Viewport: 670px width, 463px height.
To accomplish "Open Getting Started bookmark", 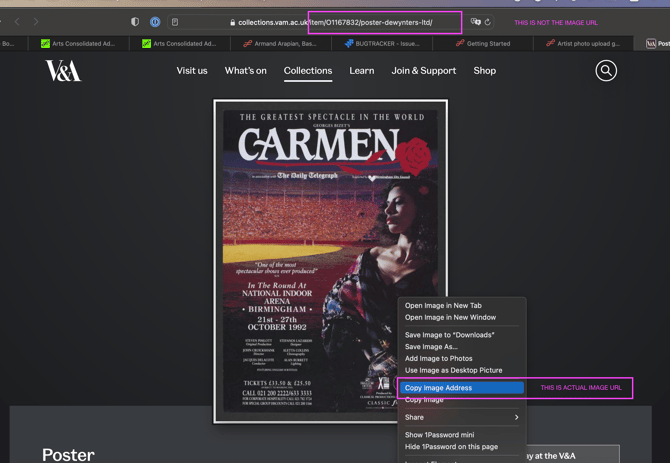I will click(483, 44).
